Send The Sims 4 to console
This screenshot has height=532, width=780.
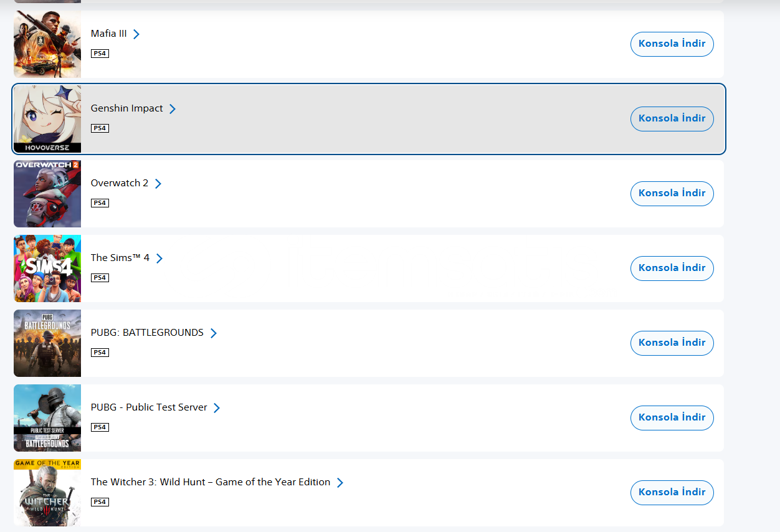point(672,268)
